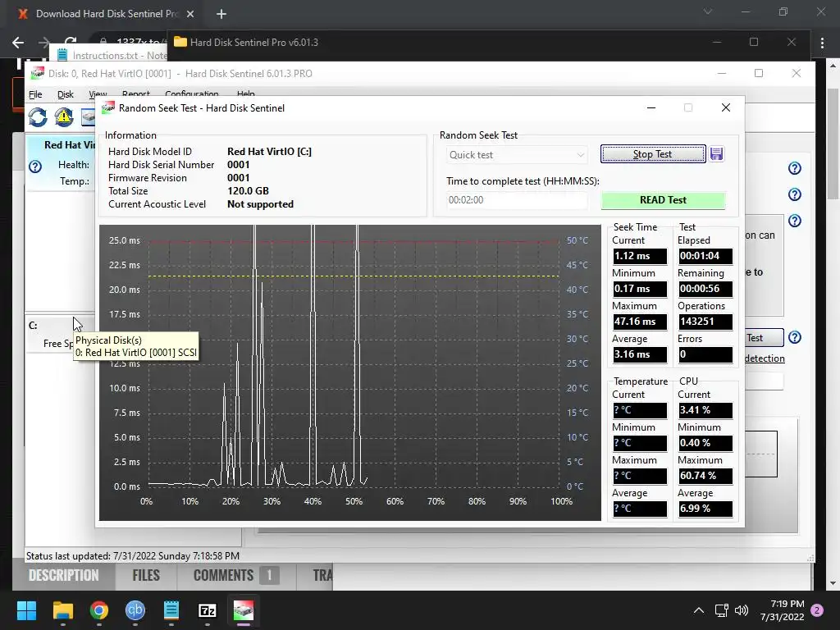Click CPU Minimum value 0.40 %
This screenshot has width=840, height=630.
[x=705, y=443]
